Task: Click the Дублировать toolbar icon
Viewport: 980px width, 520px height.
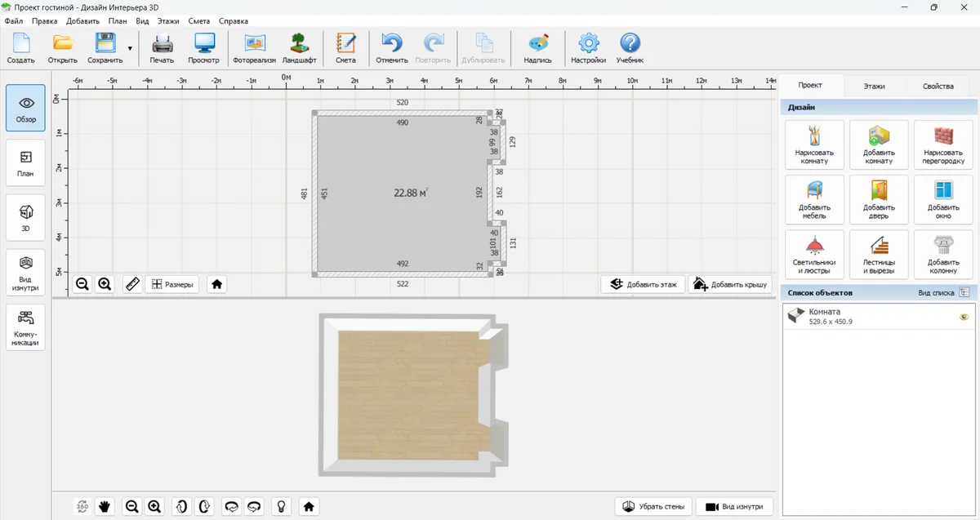Action: [x=483, y=48]
